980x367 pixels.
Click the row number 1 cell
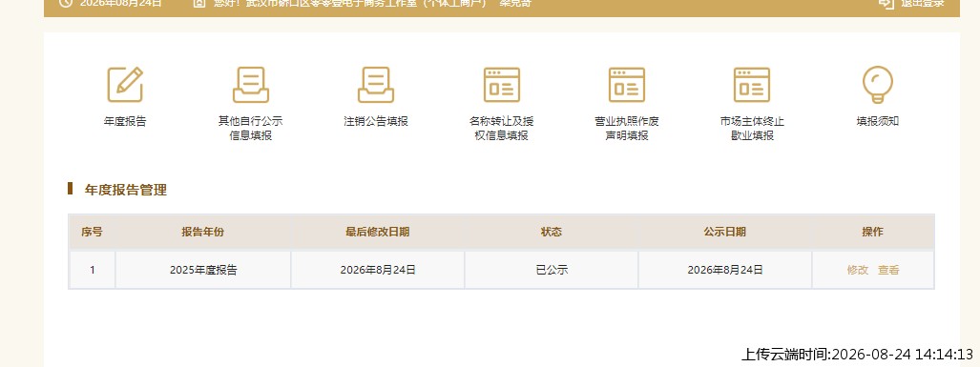tap(92, 271)
